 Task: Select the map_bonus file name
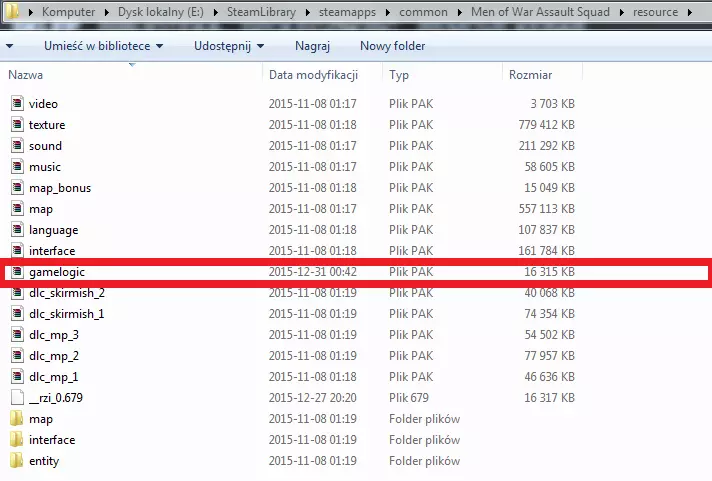[60, 188]
